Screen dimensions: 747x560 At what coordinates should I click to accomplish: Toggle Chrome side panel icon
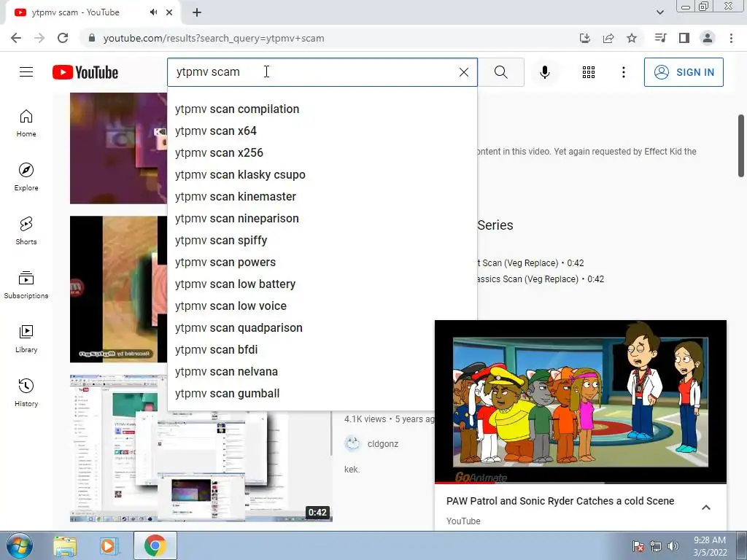[684, 38]
